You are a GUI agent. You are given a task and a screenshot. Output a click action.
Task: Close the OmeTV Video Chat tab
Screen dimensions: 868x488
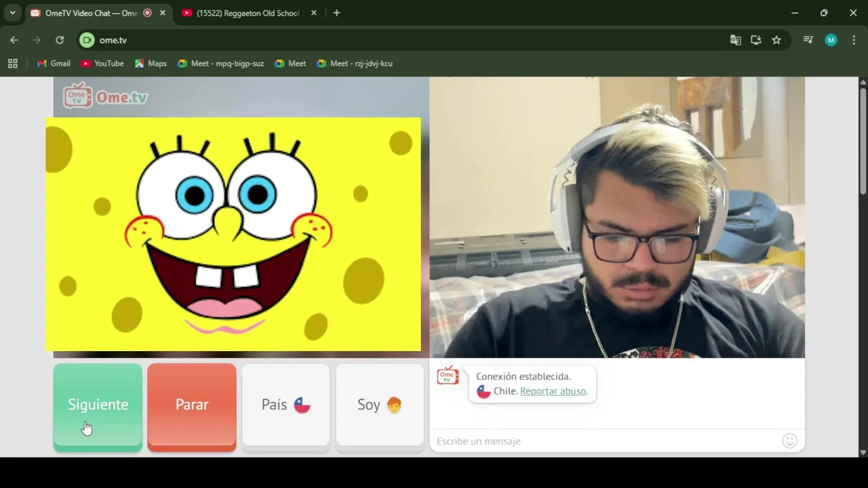point(162,13)
